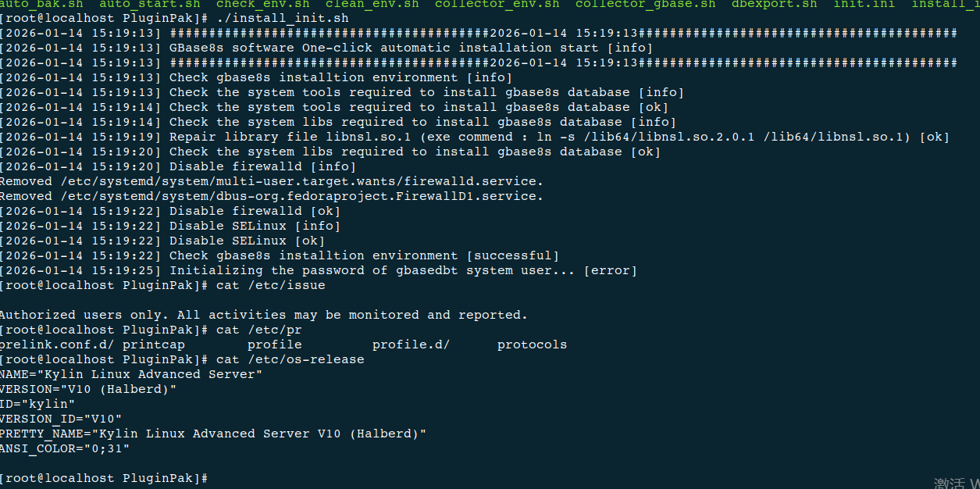Viewport: 980px width, 489px height.
Task: Click the libnsl.so.1 repair log line
Action: [475, 137]
